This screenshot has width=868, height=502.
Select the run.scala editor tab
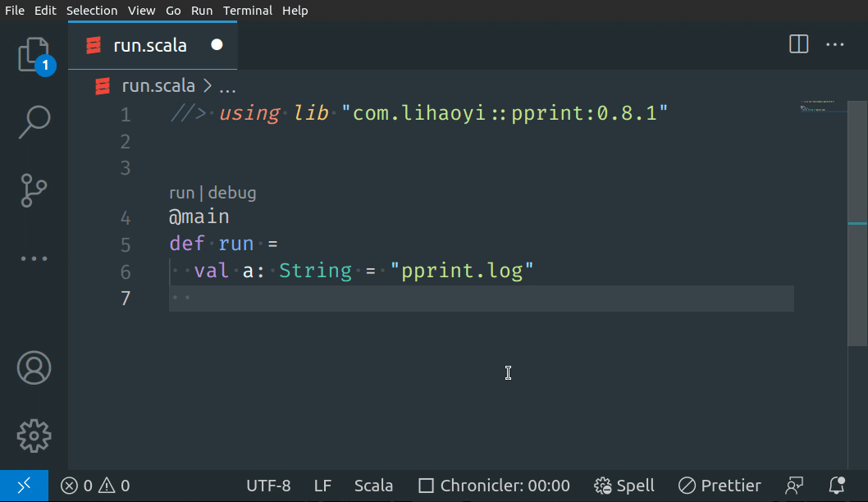point(153,45)
